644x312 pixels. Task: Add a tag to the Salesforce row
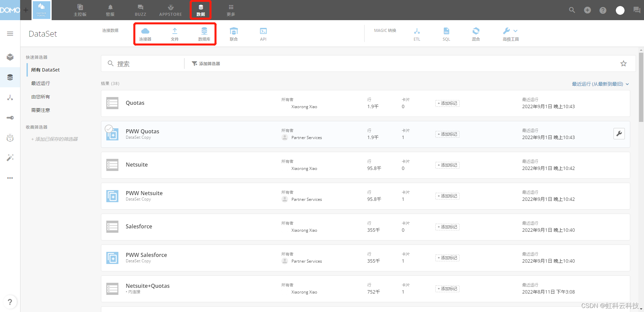pos(447,227)
